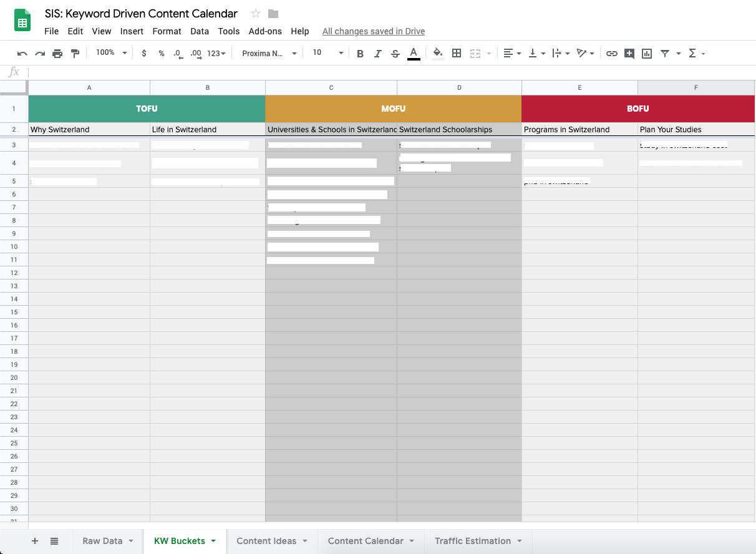
Task: Click the formula bar input
Action: pos(392,72)
